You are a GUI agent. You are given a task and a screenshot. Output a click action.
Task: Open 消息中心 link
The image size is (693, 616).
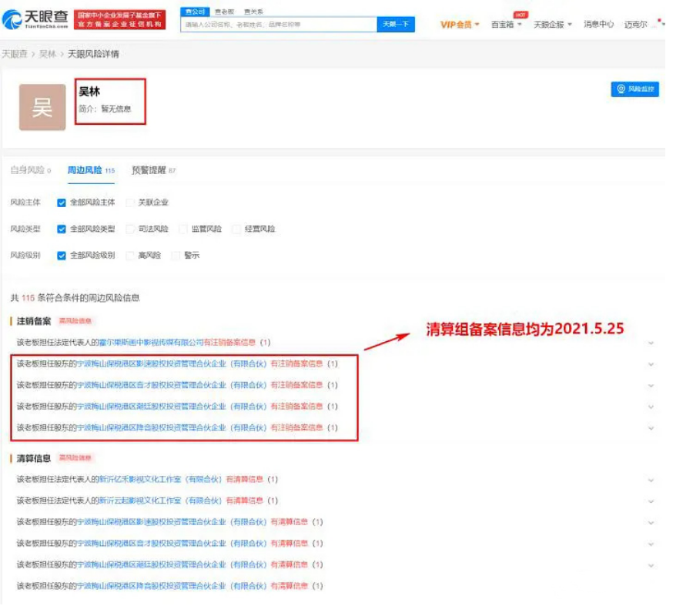(x=598, y=25)
